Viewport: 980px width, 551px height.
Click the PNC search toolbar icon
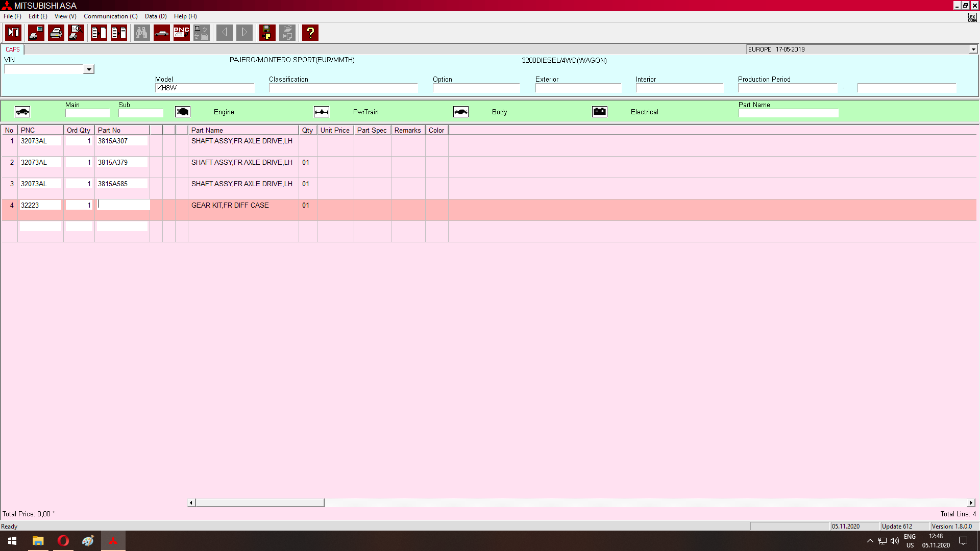[181, 33]
